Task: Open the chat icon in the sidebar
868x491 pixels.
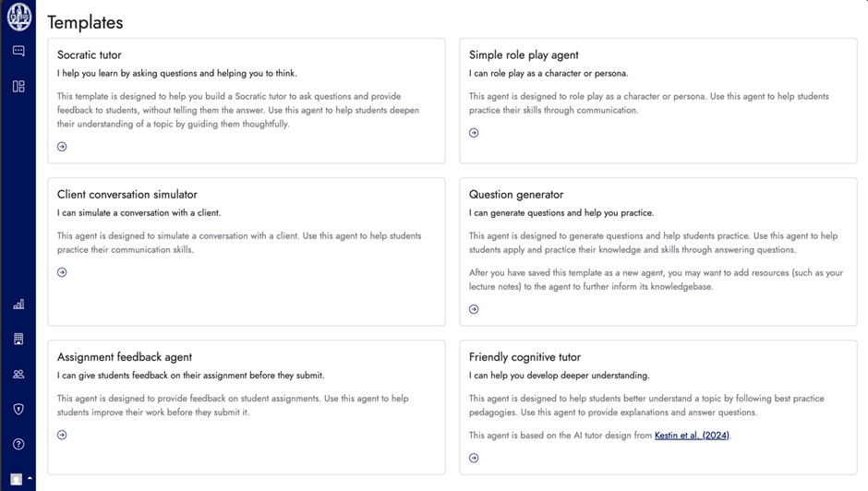Action: point(18,51)
